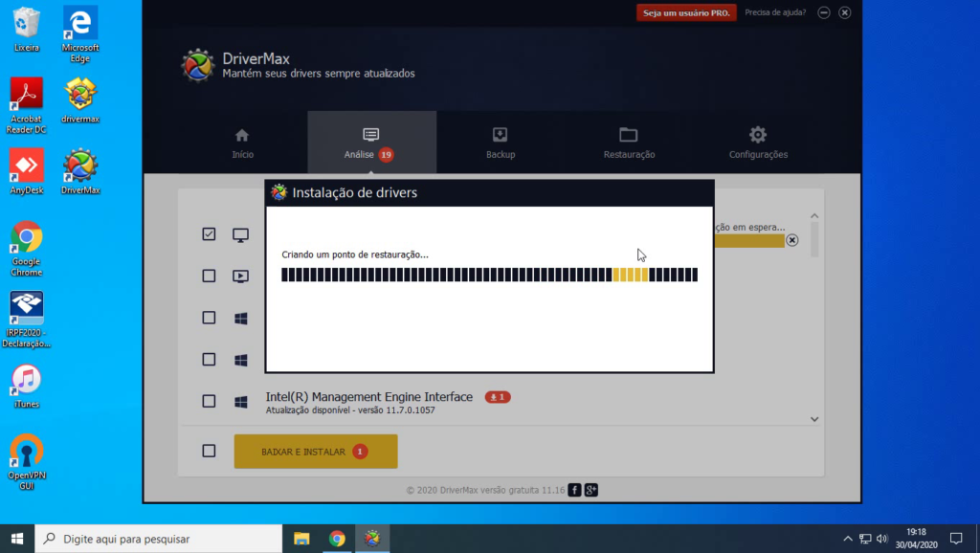Minimize the DriverMax window

click(x=824, y=12)
